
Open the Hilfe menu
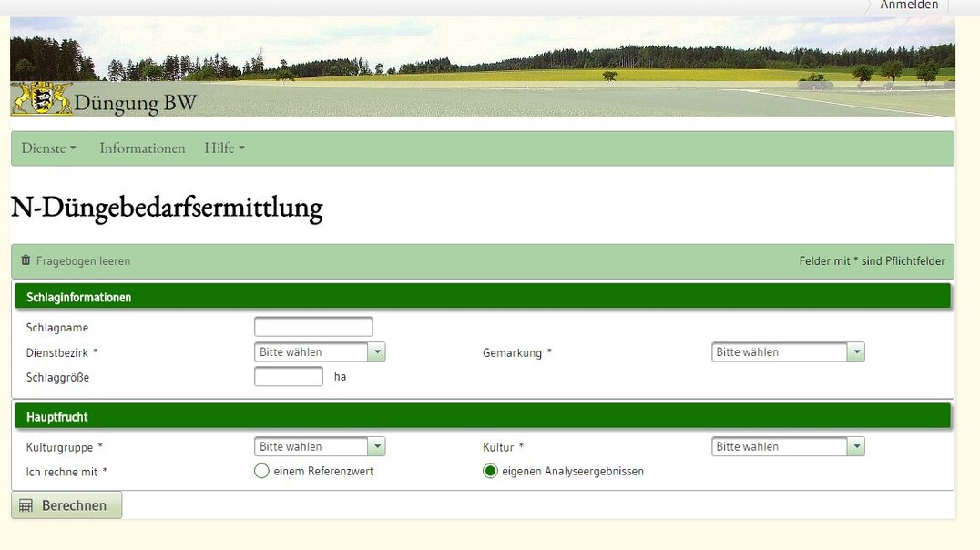tap(219, 148)
